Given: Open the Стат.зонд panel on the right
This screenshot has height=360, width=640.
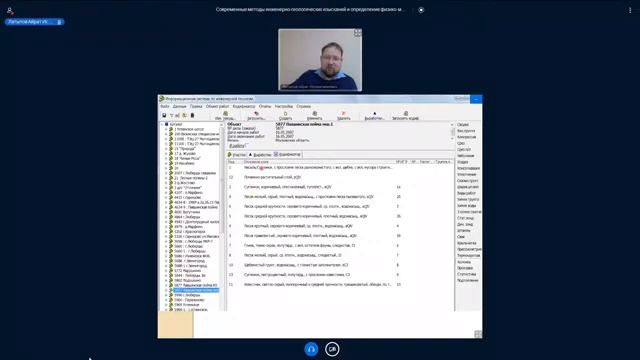Looking at the screenshot, I should coord(465,218).
